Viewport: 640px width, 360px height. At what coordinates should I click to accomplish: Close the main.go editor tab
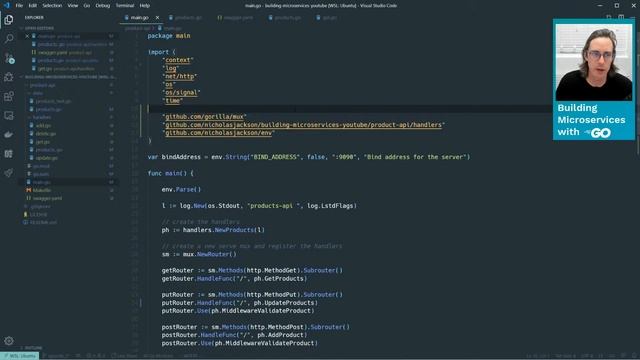point(157,18)
